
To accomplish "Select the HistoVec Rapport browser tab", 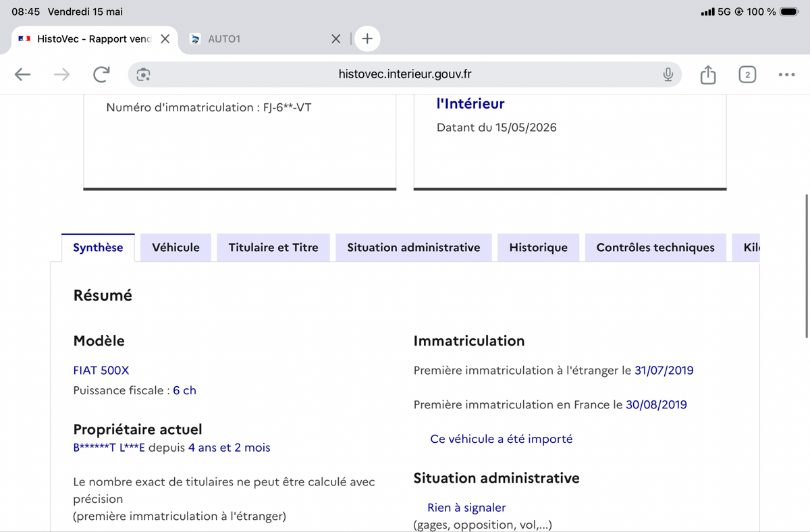I will click(94, 39).
